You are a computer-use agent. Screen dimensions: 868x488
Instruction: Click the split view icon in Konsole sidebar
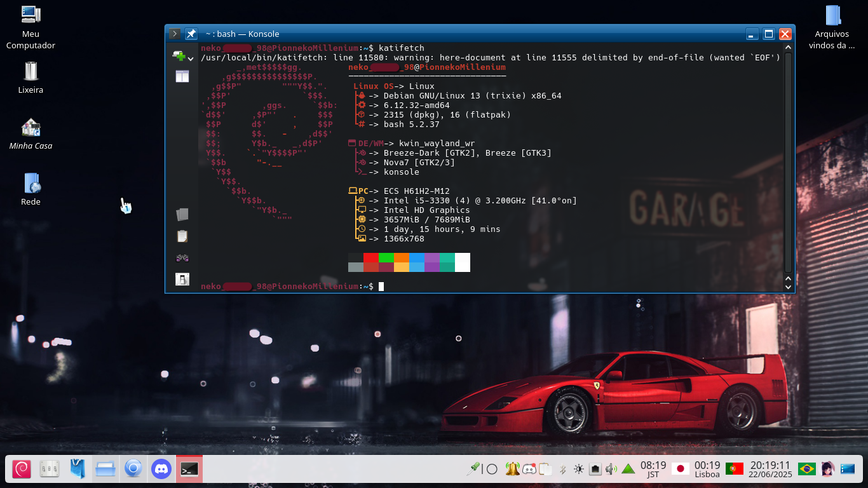[x=182, y=76]
